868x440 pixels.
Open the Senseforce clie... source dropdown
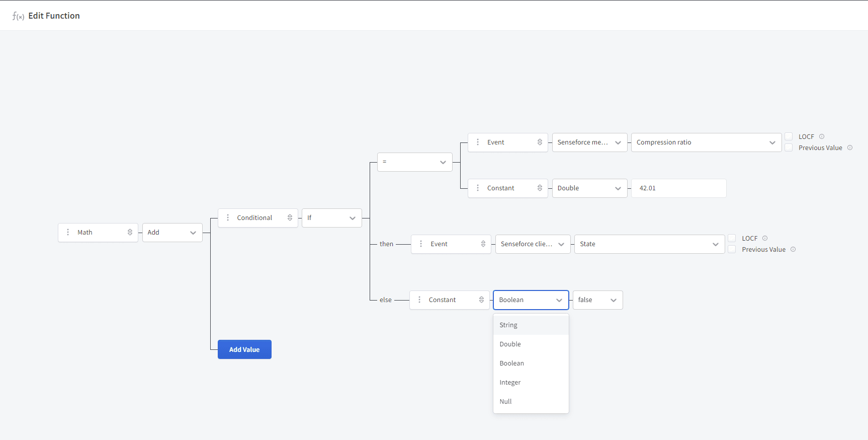[x=533, y=244]
